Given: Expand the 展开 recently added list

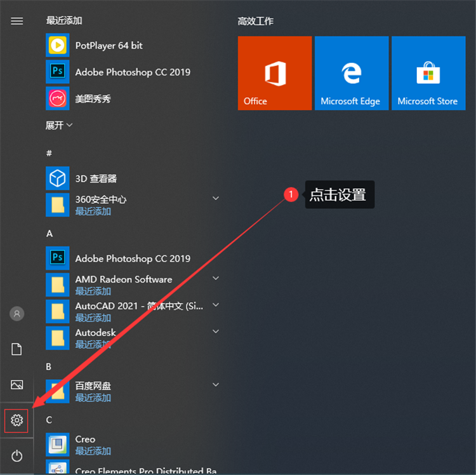Looking at the screenshot, I should click(59, 125).
